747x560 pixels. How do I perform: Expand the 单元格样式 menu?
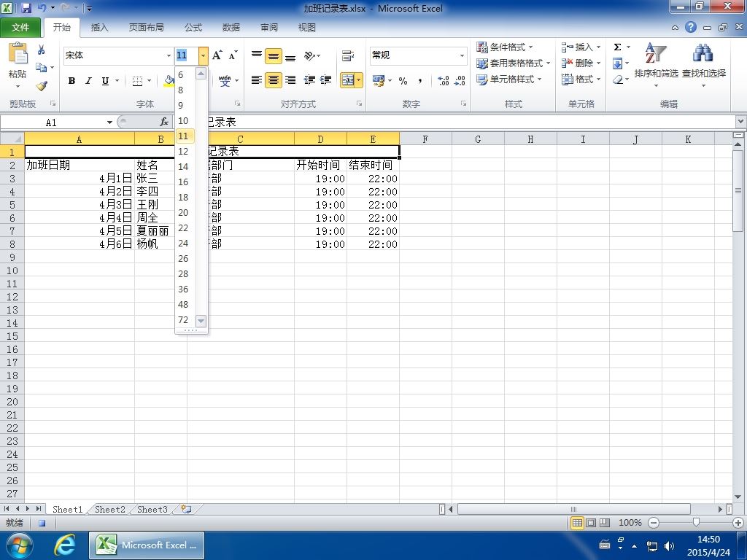[509, 79]
